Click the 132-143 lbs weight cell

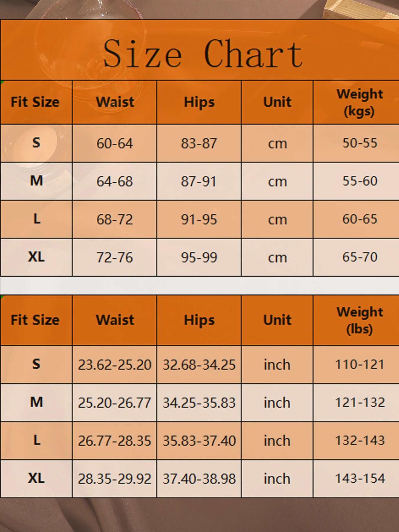(x=360, y=440)
